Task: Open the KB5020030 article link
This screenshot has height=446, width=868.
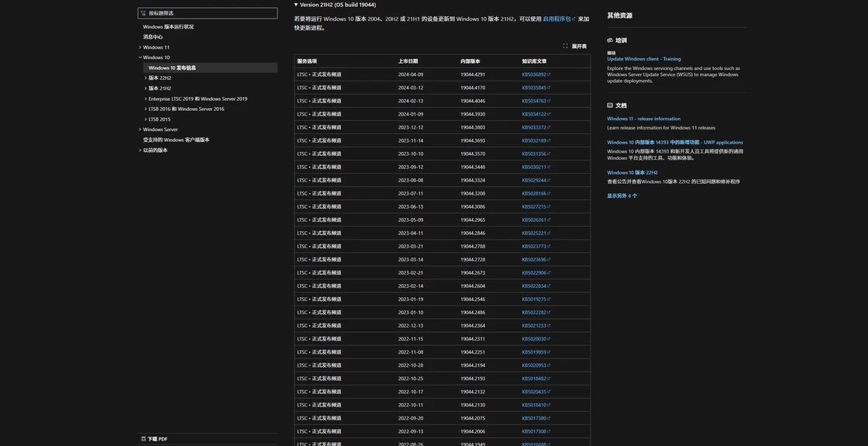Action: pyautogui.click(x=536, y=339)
